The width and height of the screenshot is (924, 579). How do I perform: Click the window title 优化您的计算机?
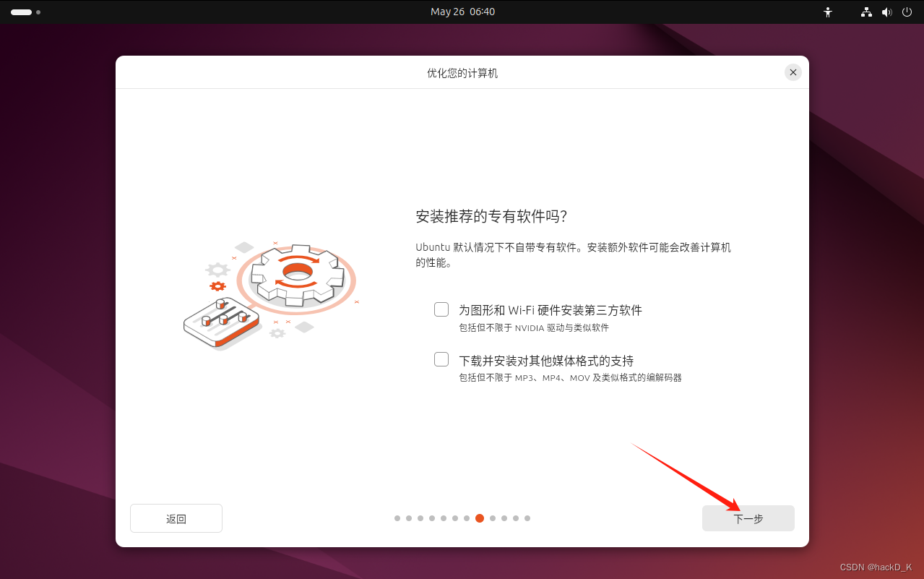click(x=462, y=74)
